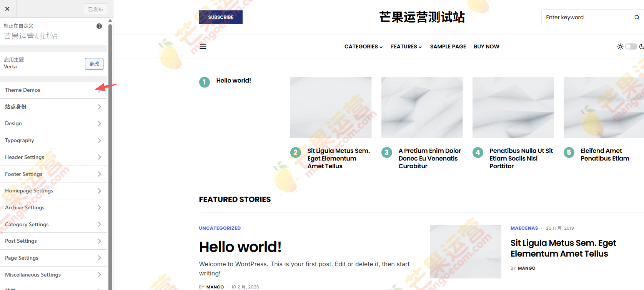644x290 pixels.
Task: Click the 10 2 月, 2026 date
Action: 245,287
